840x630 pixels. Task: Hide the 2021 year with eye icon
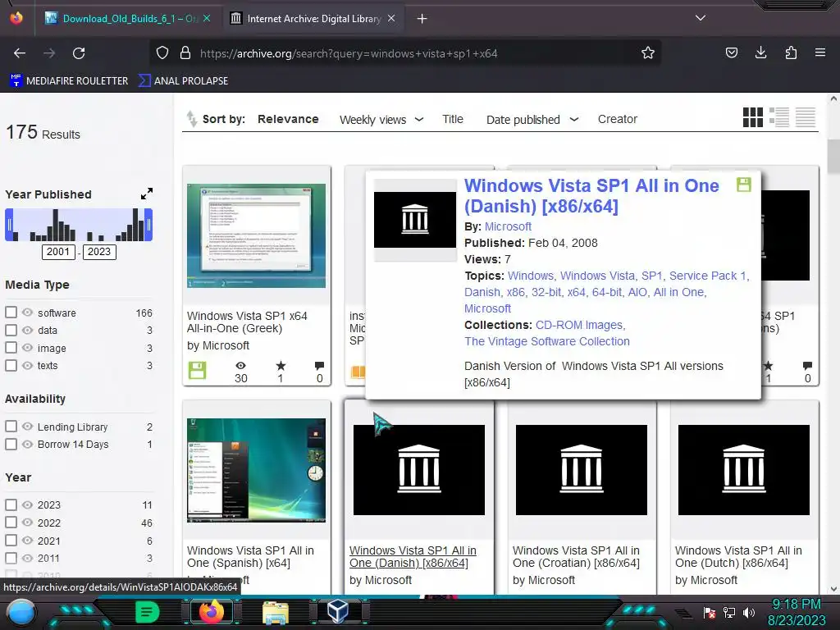27,540
